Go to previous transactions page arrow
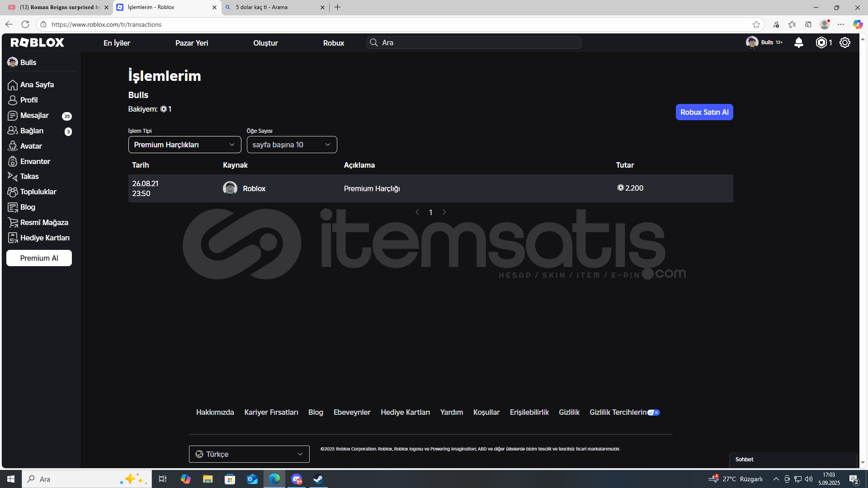 tap(417, 212)
